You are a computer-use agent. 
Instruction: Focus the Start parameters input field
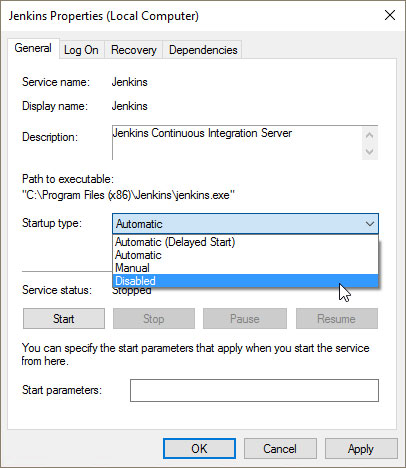pos(254,390)
